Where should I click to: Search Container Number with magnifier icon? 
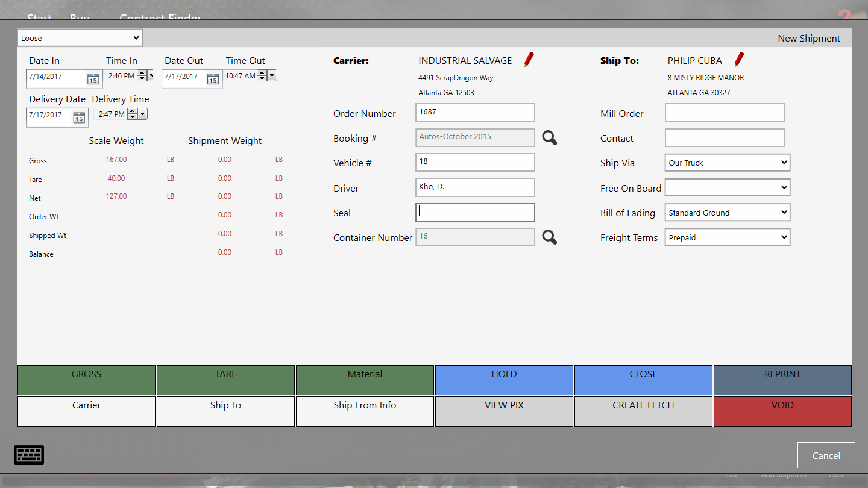[549, 237]
